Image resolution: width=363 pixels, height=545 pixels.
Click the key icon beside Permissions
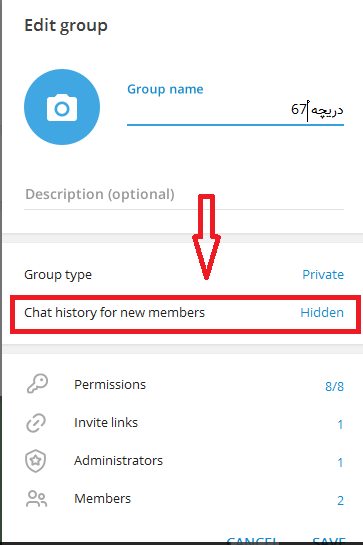point(37,384)
